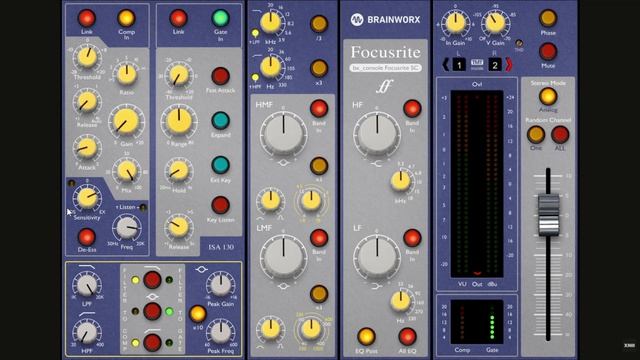Toggle the Phase button
The width and height of the screenshot is (640, 360).
point(548,18)
